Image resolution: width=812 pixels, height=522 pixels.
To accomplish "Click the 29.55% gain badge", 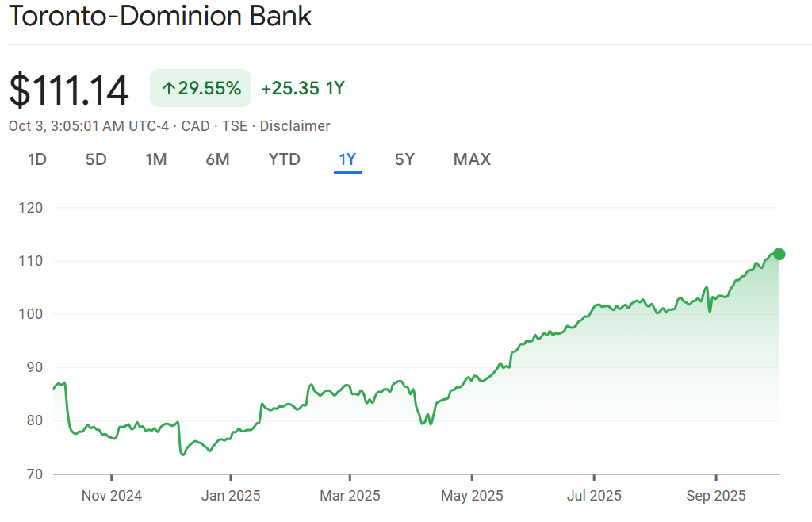I will (201, 88).
